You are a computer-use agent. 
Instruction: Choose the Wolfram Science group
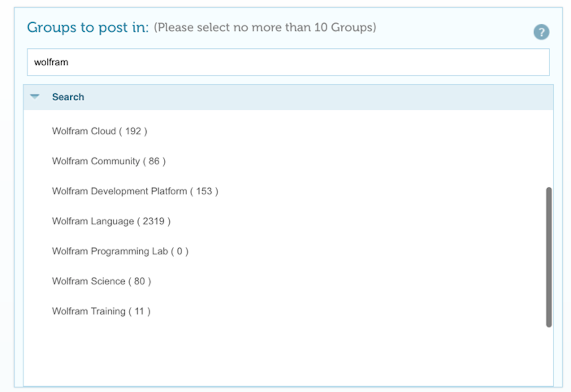click(x=102, y=281)
